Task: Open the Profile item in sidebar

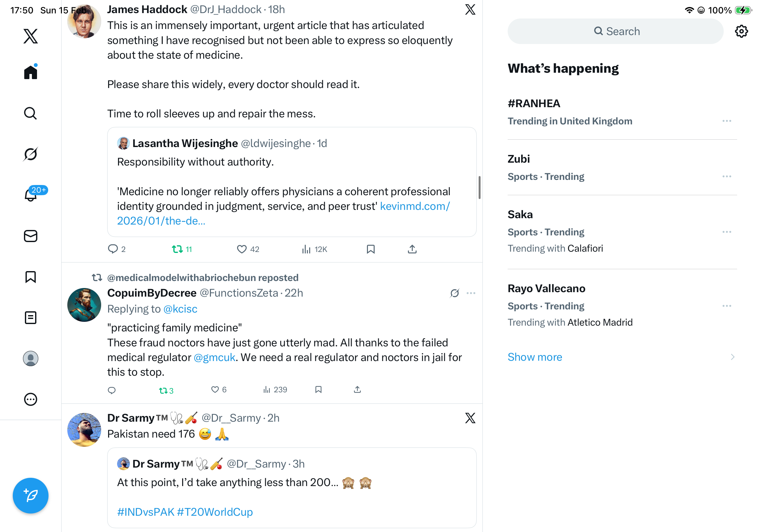Action: 31,358
